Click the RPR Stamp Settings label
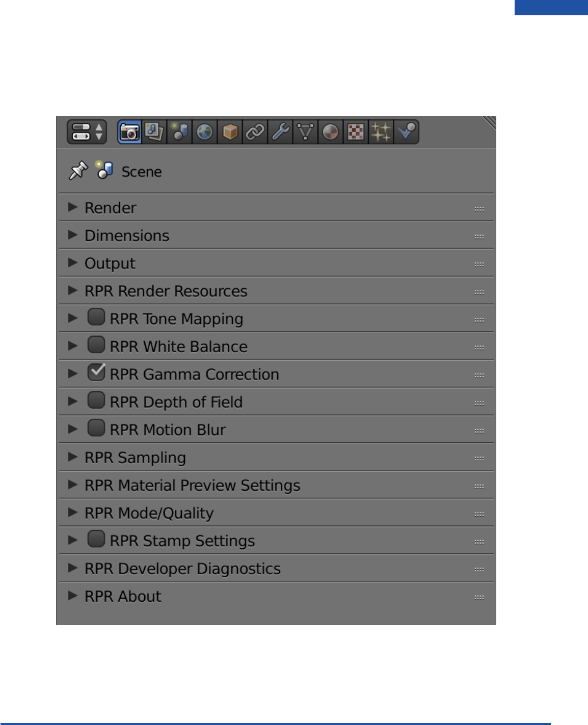This screenshot has width=588, height=725. tap(182, 541)
